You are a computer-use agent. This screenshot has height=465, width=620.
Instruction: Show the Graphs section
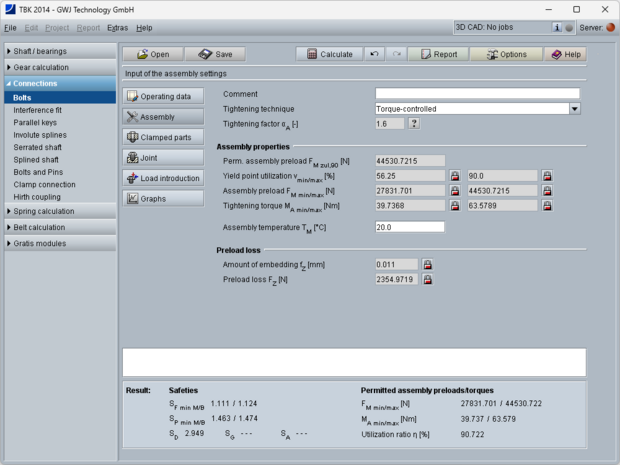(163, 198)
